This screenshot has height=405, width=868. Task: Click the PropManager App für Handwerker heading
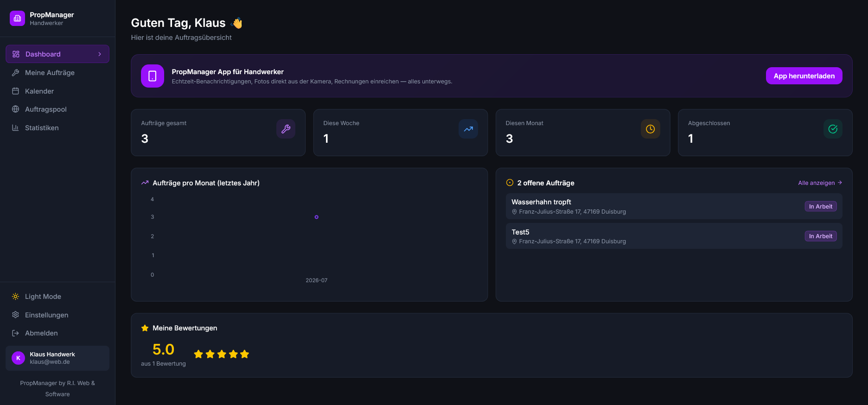tap(228, 72)
